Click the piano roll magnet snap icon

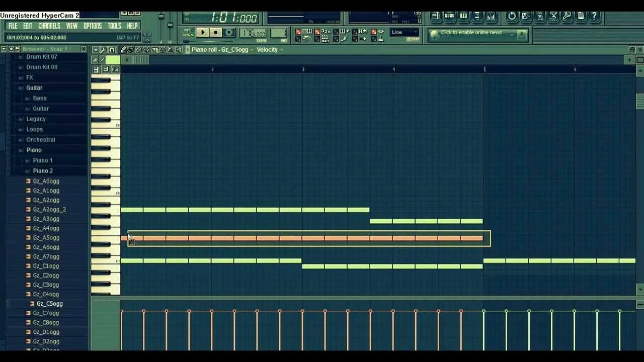[112, 50]
